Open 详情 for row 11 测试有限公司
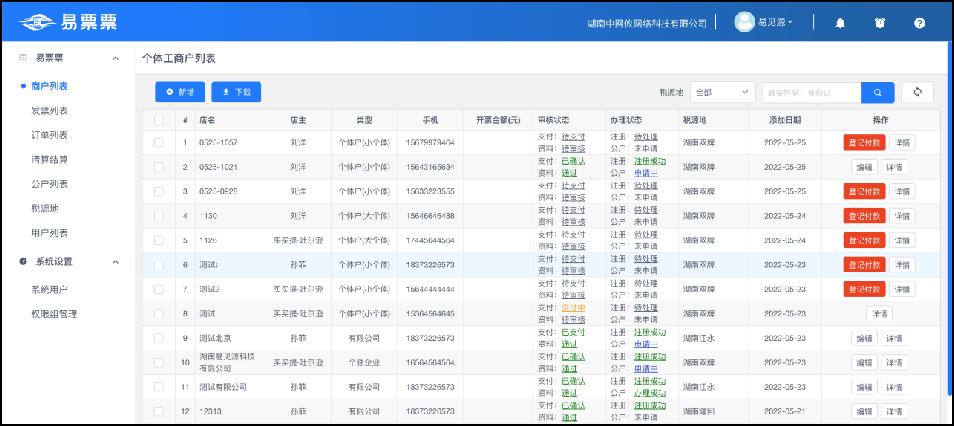Image resolution: width=954 pixels, height=426 pixels. point(894,386)
